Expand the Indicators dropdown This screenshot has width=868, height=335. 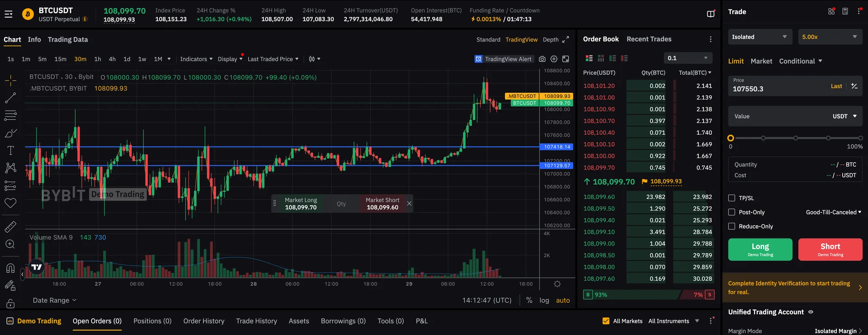pyautogui.click(x=196, y=59)
